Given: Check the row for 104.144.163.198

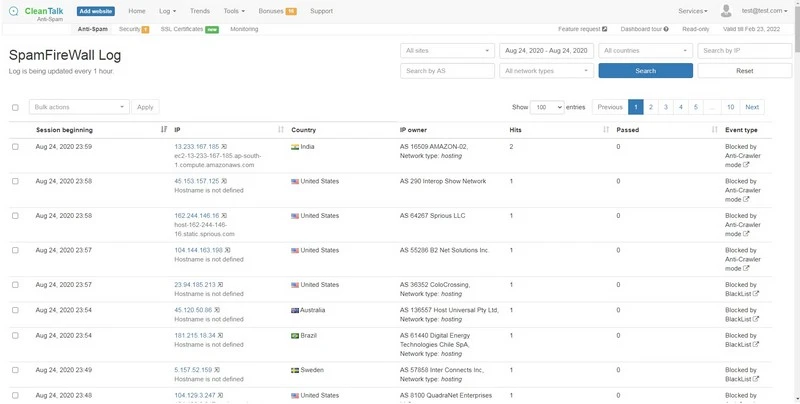Looking at the screenshot, I should (15, 250).
